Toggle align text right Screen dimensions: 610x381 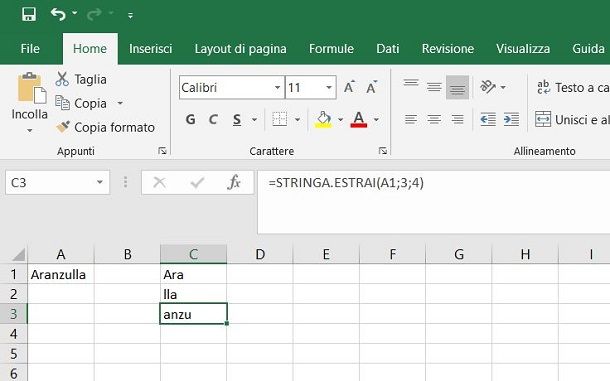458,119
